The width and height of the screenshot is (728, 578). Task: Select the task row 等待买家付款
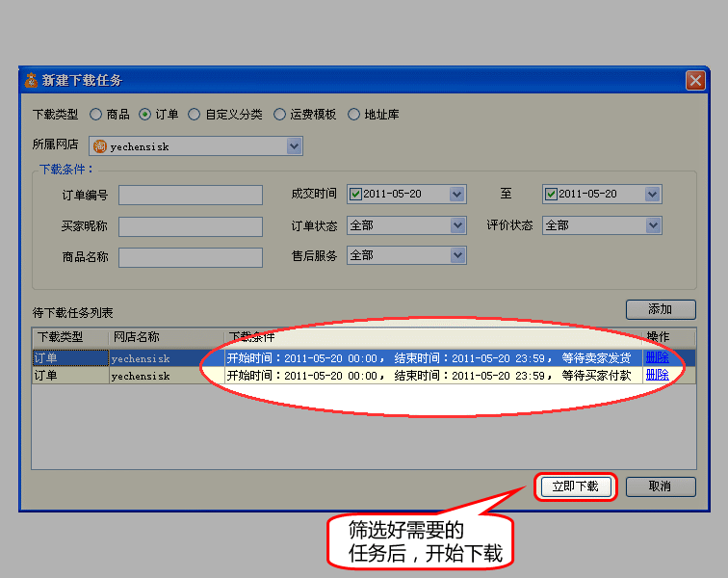coord(364,376)
